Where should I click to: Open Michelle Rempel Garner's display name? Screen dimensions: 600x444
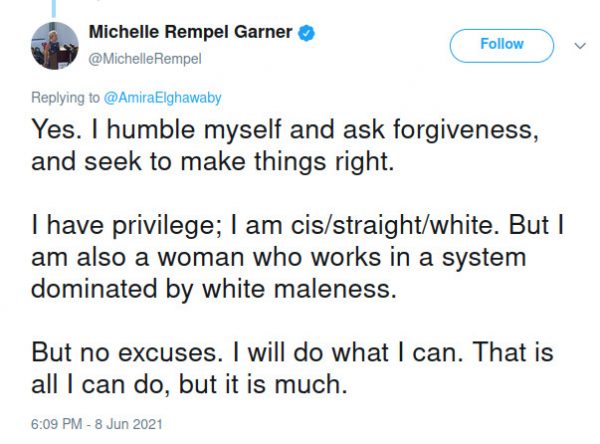[x=191, y=33]
